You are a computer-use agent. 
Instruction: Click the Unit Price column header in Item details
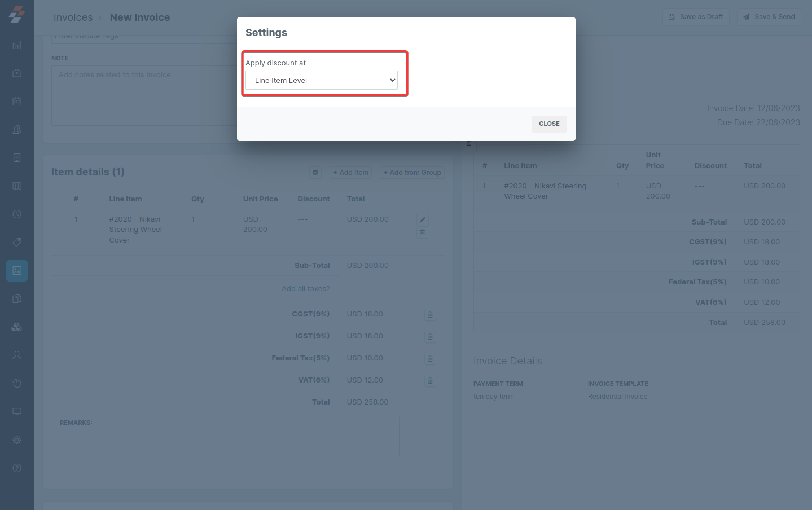point(260,199)
